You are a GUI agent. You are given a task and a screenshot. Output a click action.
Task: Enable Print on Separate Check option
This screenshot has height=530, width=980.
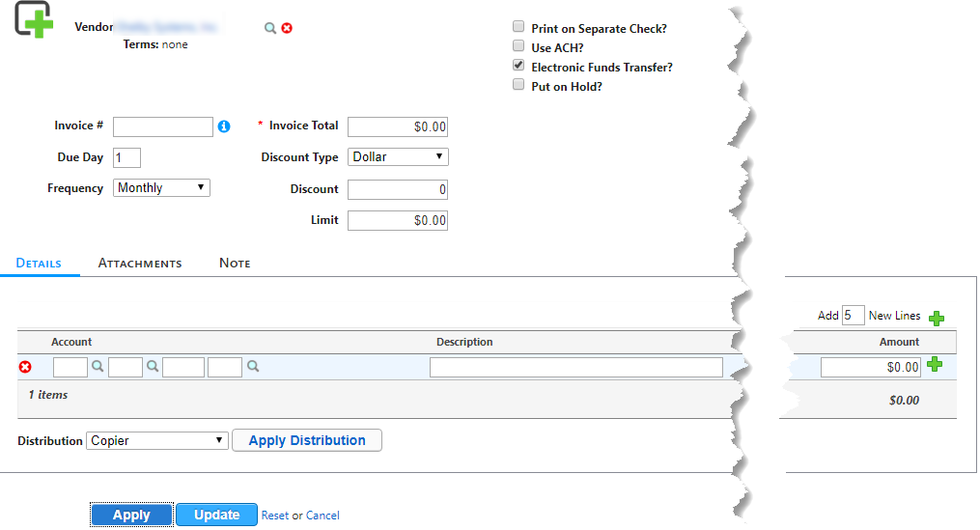tap(519, 28)
